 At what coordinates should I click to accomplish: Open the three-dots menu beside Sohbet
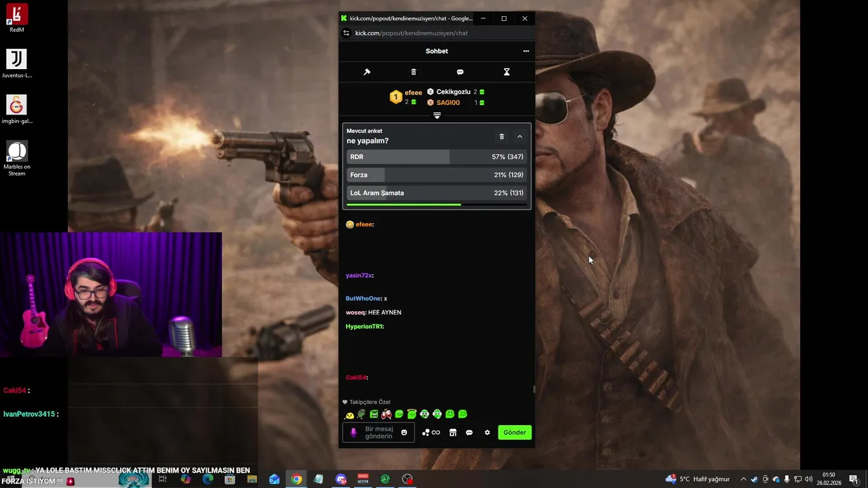526,51
